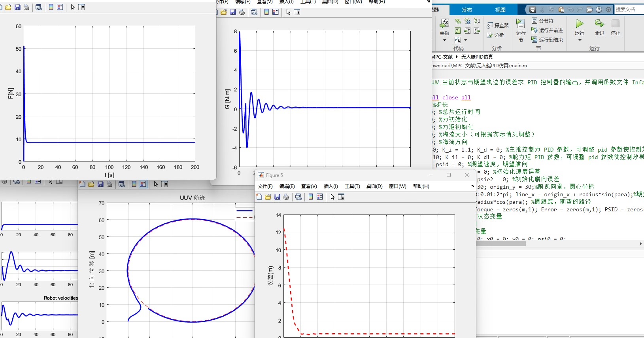Click 运行节 run section button
This screenshot has height=338, width=644.
(x=521, y=30)
